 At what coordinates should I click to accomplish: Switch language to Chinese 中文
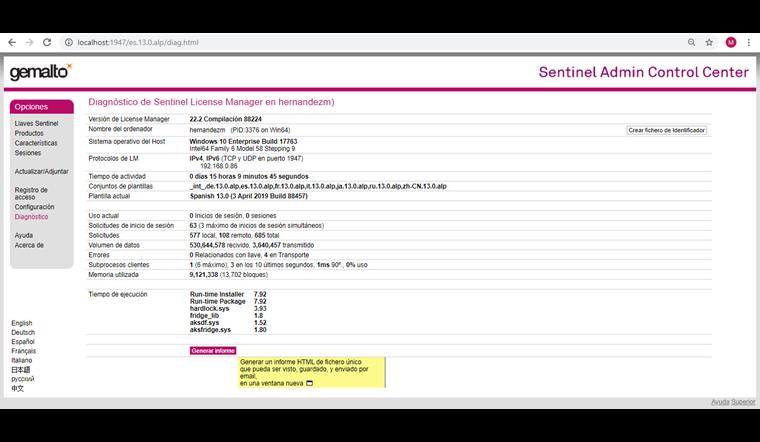tap(17, 388)
